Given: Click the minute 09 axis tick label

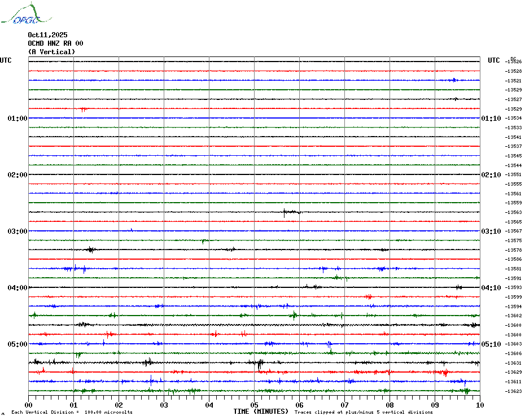Looking at the screenshot, I should [x=435, y=405].
